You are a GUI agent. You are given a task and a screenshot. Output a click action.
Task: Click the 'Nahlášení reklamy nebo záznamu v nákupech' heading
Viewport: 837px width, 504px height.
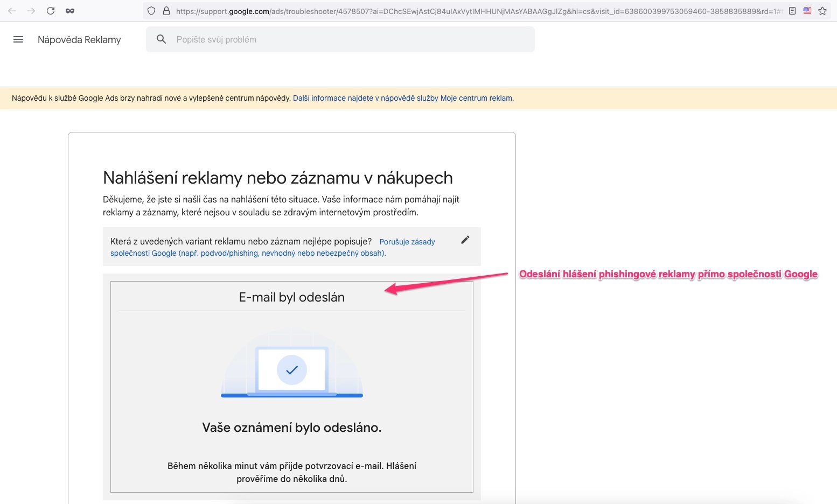coord(278,178)
